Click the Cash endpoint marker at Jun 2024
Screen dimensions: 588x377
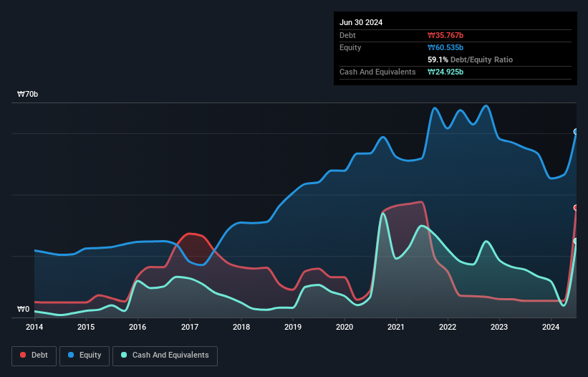pos(576,242)
